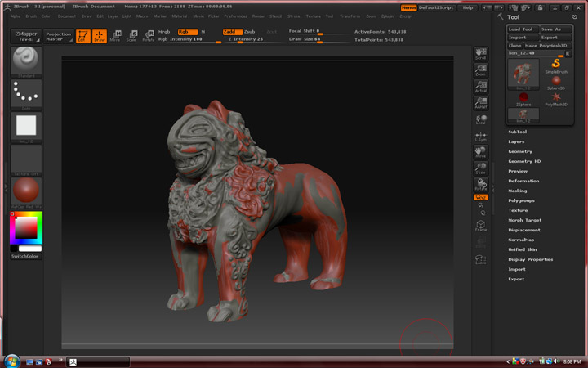The image size is (588, 368).
Task: Open the Preferences menu
Action: [x=235, y=16]
